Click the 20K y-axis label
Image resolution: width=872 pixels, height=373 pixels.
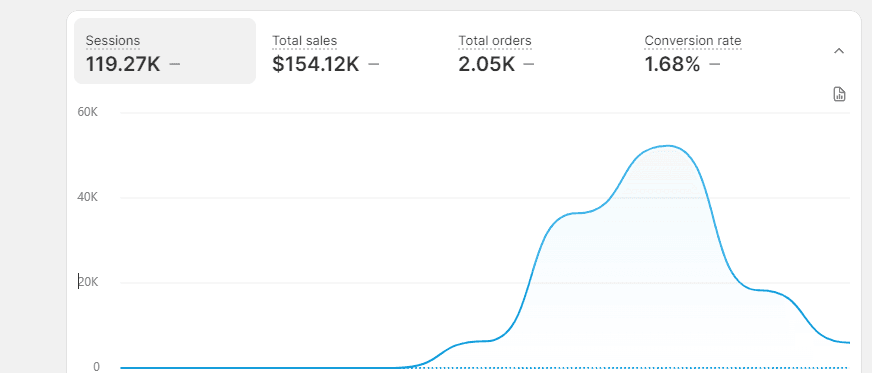pos(88,282)
